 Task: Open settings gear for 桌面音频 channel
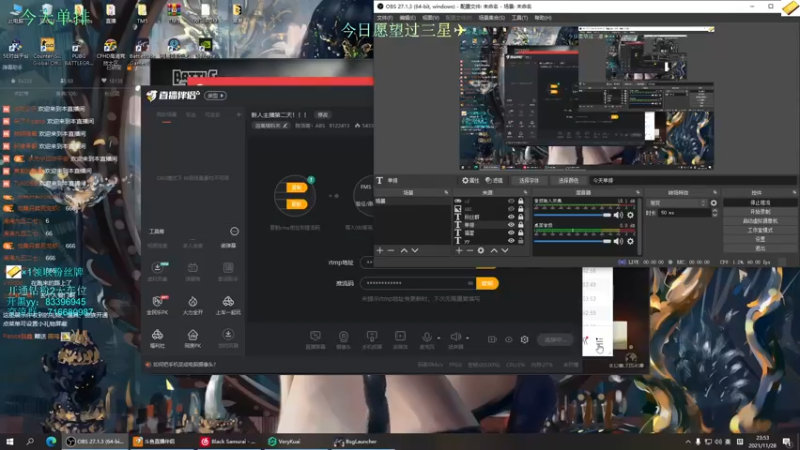(631, 241)
